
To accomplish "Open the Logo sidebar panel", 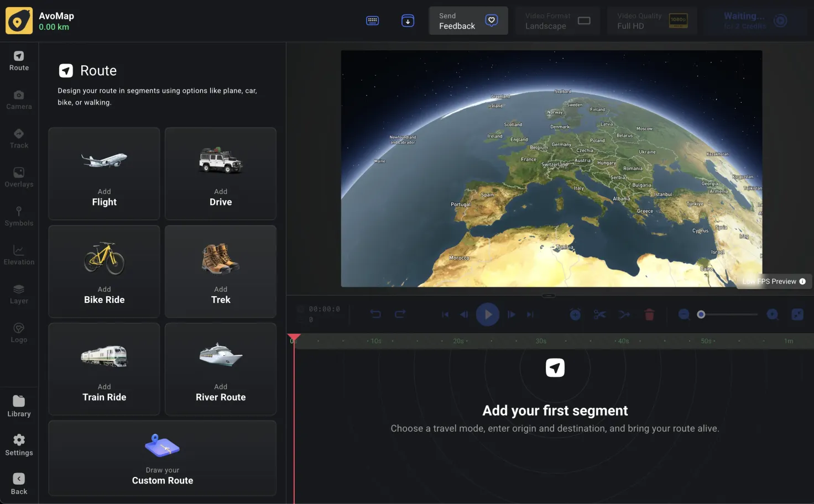I will (x=19, y=333).
